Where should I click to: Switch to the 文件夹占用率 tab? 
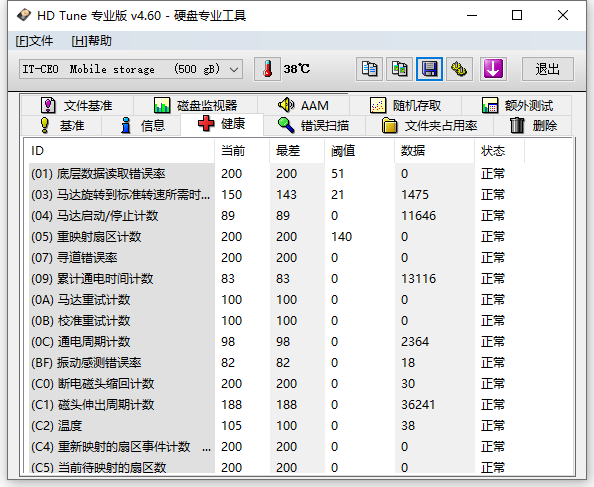(430, 125)
